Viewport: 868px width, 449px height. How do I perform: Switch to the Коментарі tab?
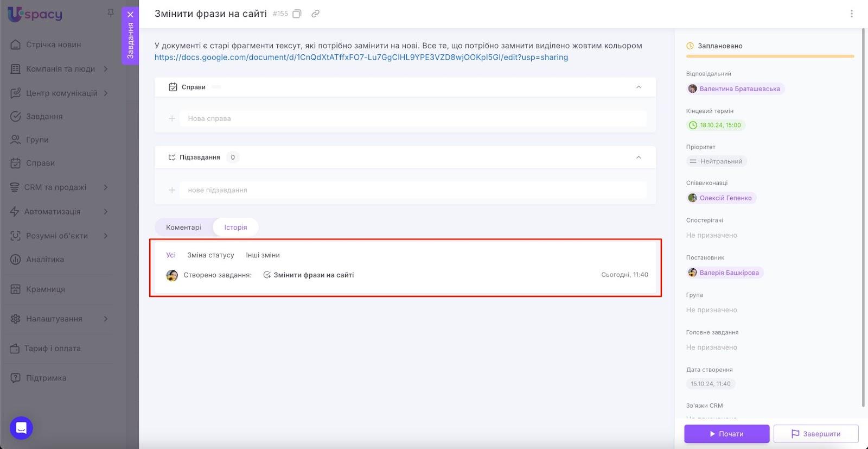coord(183,227)
